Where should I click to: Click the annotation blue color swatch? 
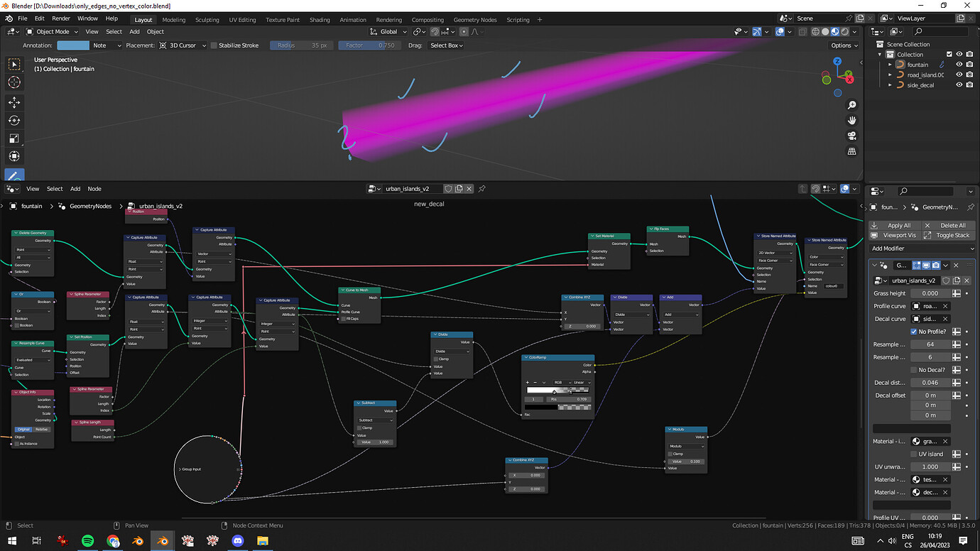(73, 45)
